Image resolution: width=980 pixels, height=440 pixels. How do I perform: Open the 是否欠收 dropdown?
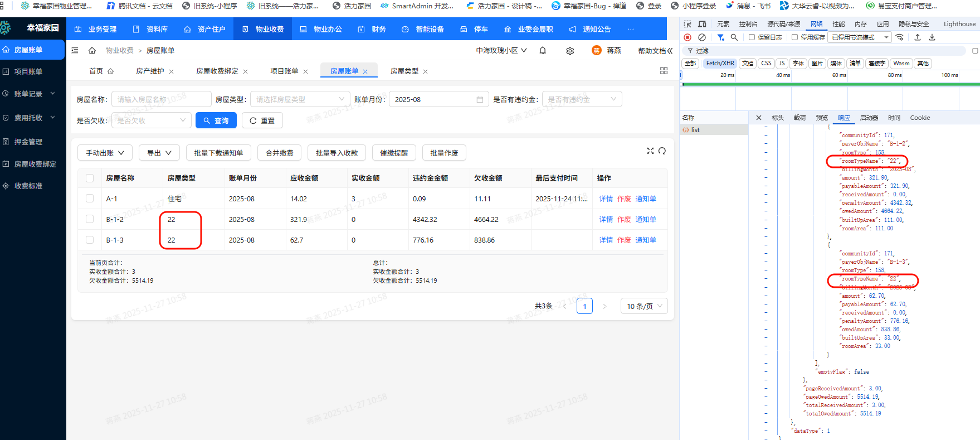(x=152, y=120)
